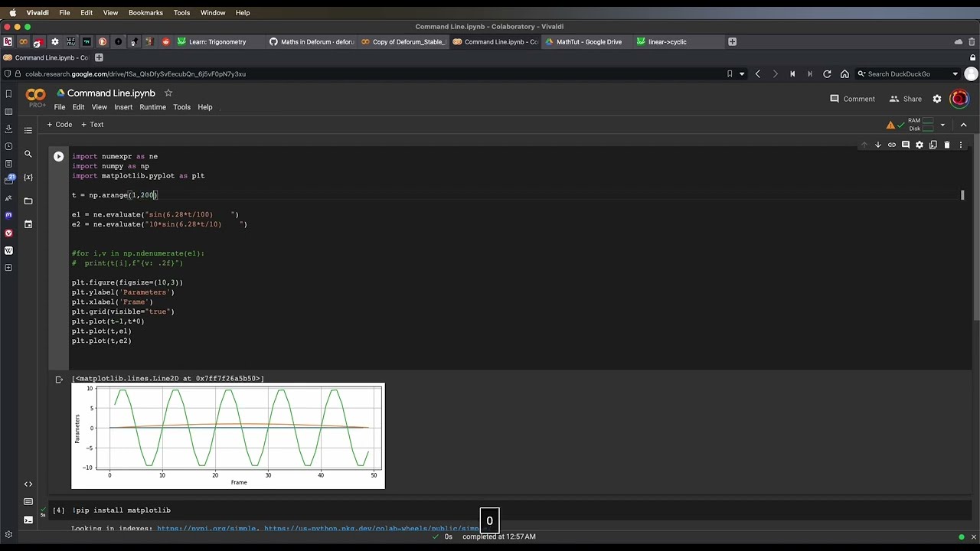
Task: Open the Window menu in macOS menu bar
Action: (213, 13)
